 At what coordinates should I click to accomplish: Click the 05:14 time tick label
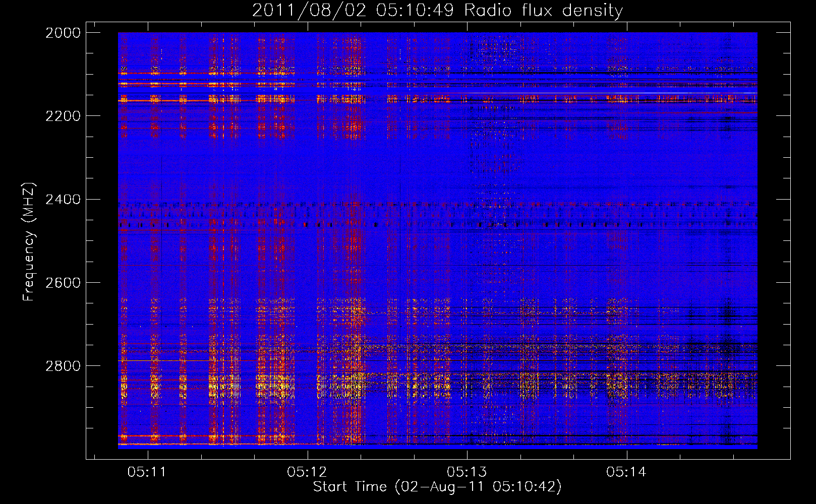click(x=626, y=472)
